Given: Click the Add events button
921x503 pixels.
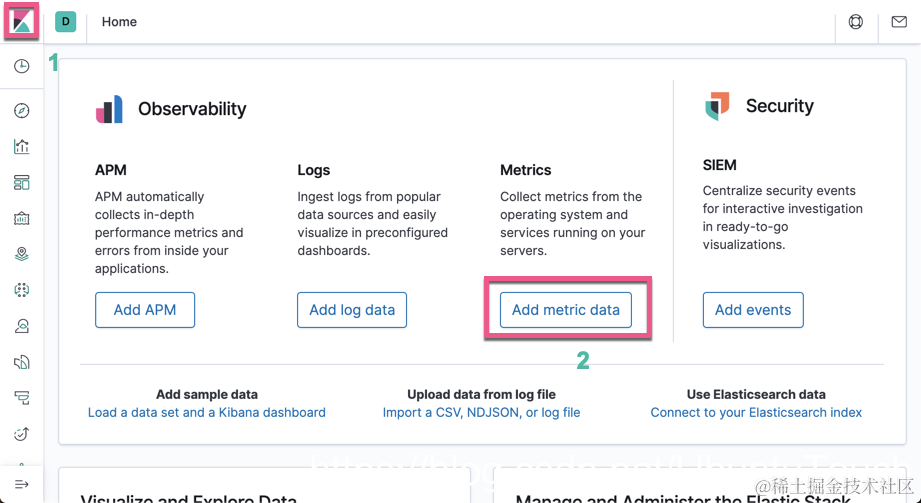Looking at the screenshot, I should click(x=753, y=310).
